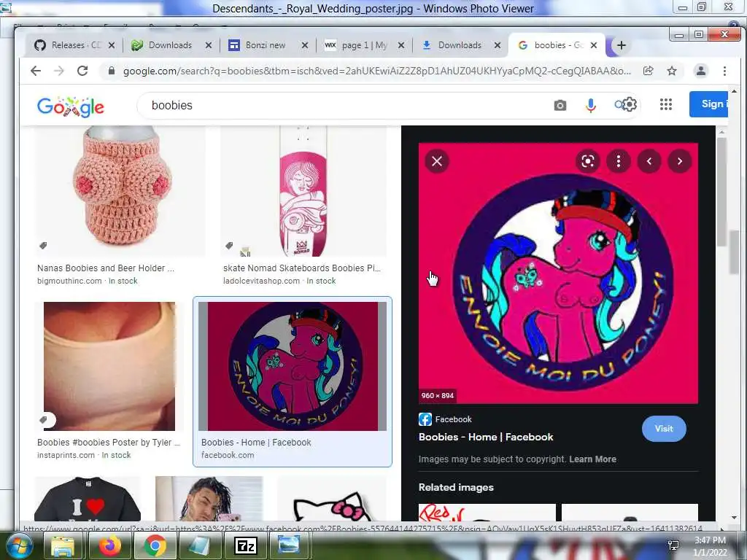Screen dimensions: 747x560
Task: Open the Boobies Poster by Tyler result link
Action: click(109, 443)
